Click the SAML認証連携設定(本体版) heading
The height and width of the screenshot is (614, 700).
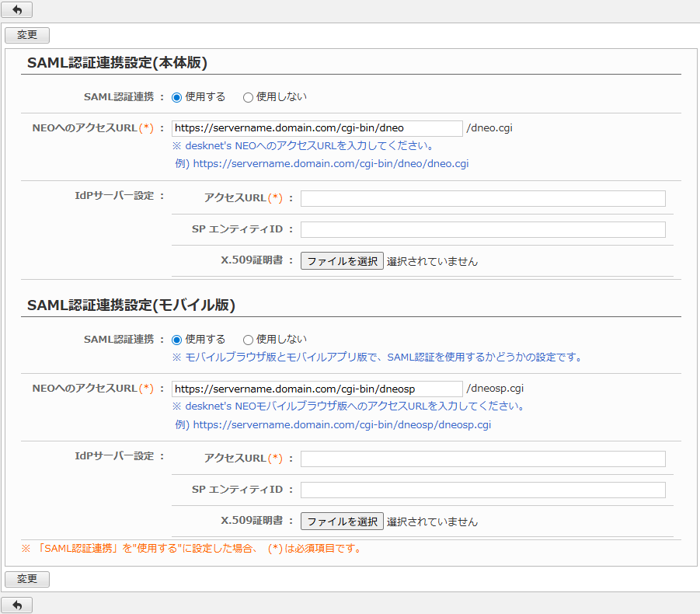[117, 63]
